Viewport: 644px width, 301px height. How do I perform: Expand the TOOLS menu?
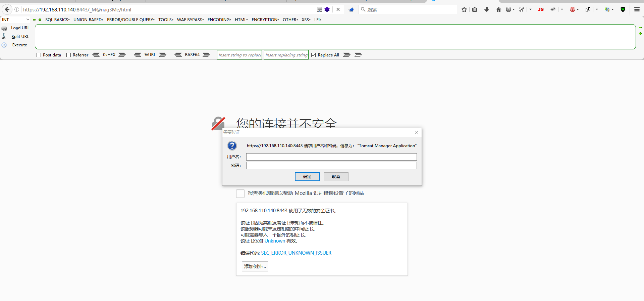point(166,20)
